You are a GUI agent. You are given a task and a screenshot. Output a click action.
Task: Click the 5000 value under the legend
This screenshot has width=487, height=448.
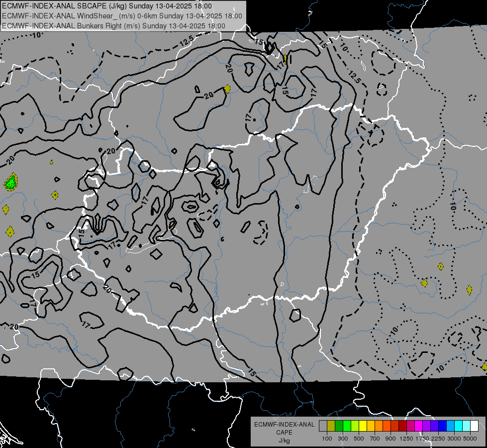(x=470, y=439)
